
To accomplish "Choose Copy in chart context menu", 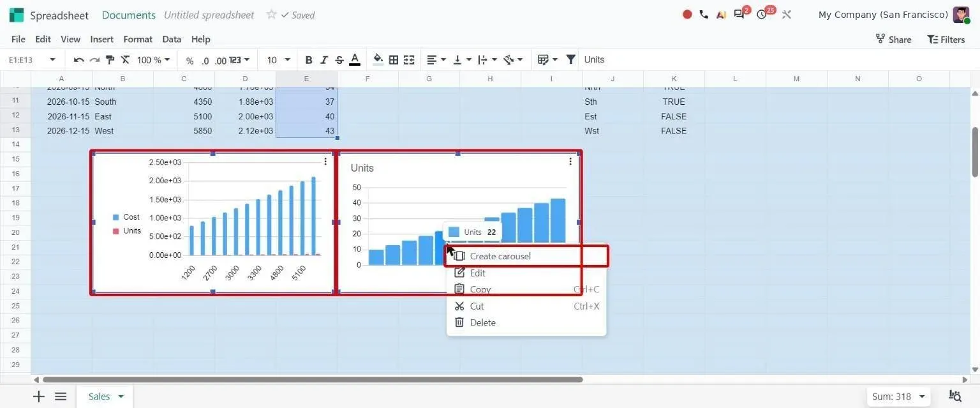I will (x=526, y=289).
